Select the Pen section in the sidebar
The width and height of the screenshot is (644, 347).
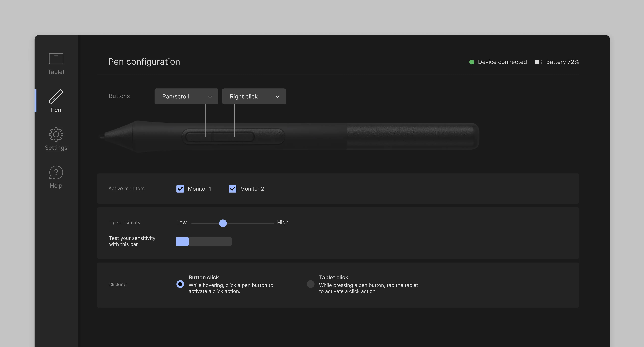(x=56, y=101)
